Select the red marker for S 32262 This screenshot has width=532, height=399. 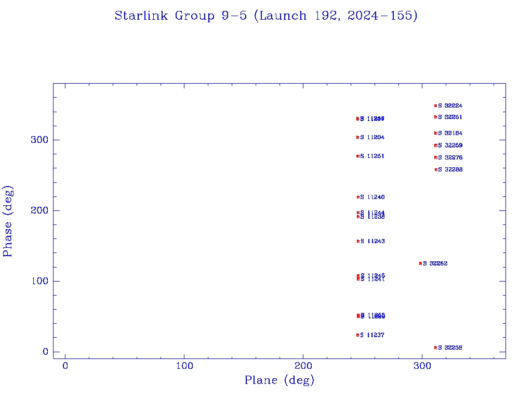click(420, 263)
